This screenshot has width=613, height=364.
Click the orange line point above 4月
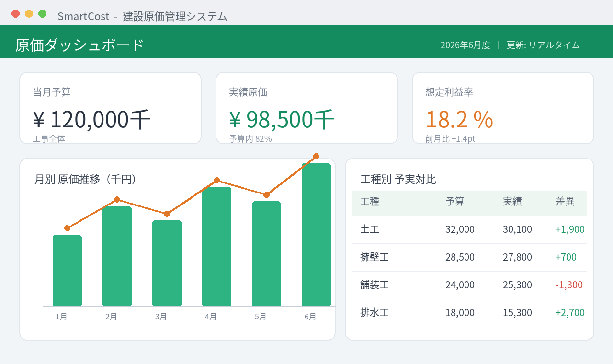tap(216, 180)
